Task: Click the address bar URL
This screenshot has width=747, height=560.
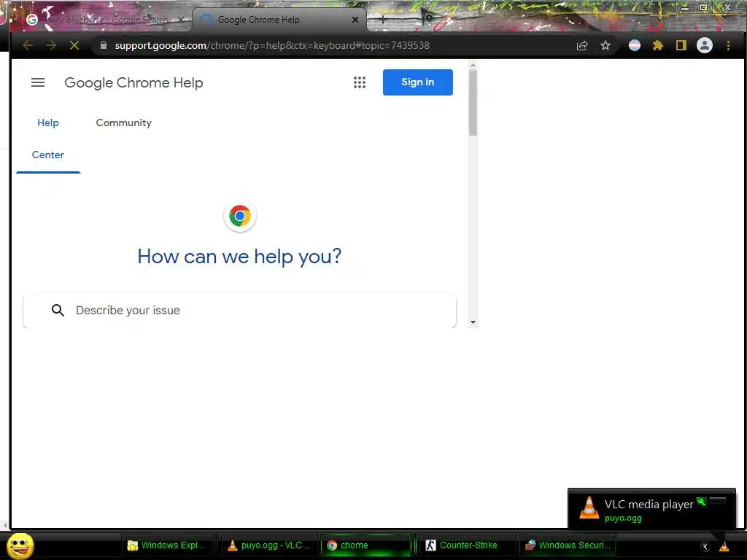Action: 272,45
